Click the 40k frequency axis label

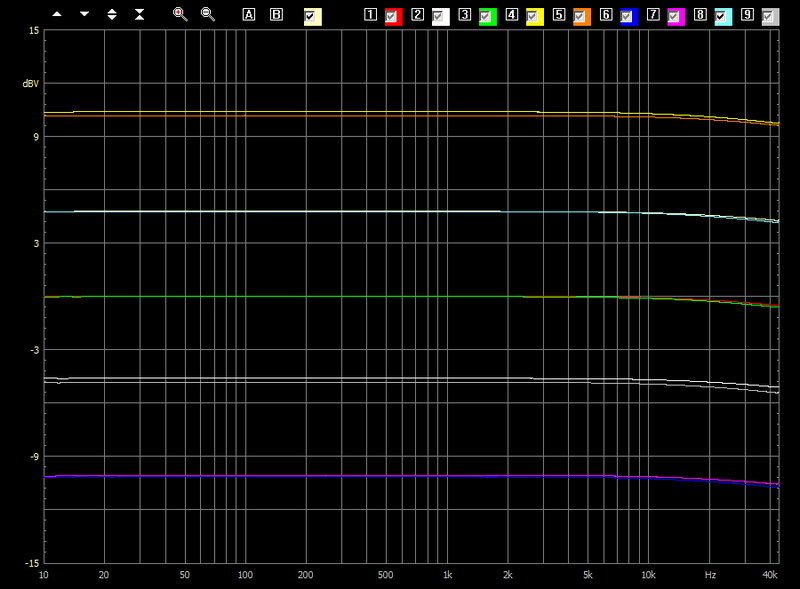pyautogui.click(x=770, y=575)
